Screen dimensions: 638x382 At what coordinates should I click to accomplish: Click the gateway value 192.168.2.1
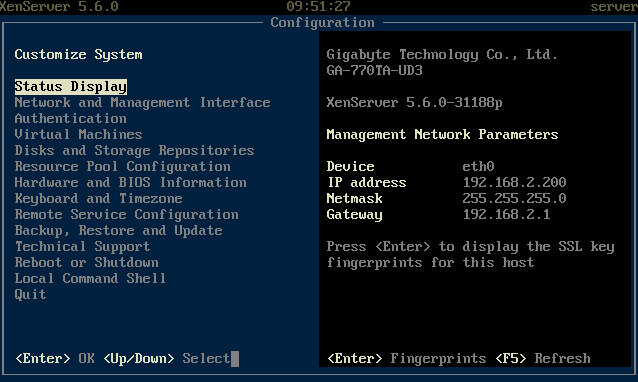[x=507, y=214]
